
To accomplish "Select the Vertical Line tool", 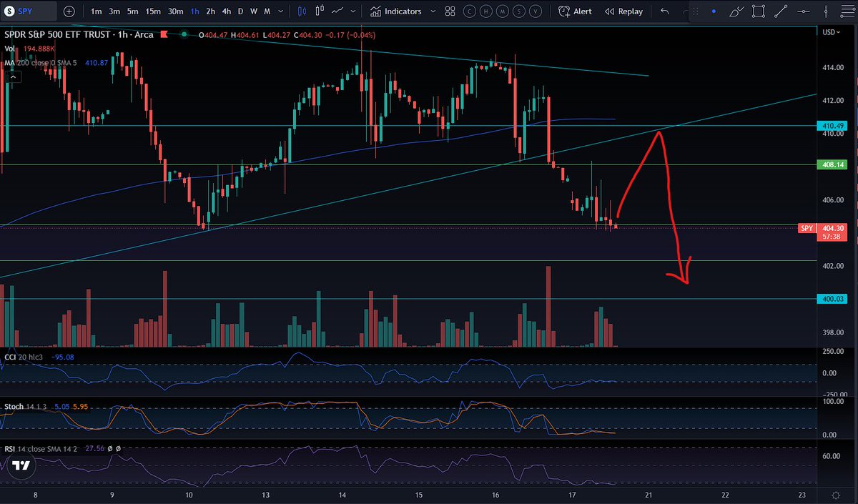I will 827,11.
